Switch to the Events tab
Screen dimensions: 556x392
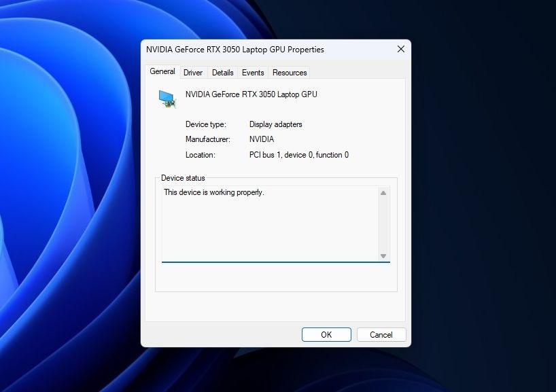click(253, 73)
